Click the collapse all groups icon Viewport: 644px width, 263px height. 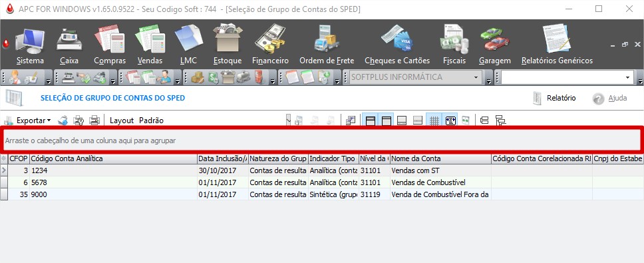pos(484,121)
